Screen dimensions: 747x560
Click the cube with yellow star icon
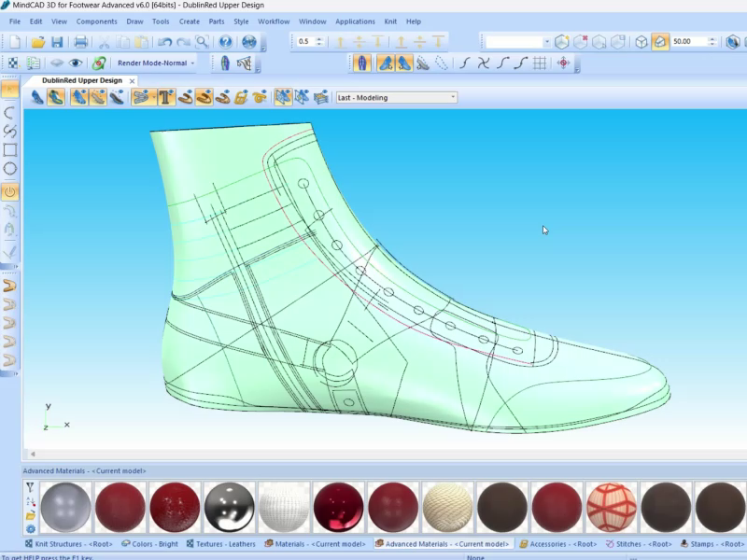click(562, 42)
